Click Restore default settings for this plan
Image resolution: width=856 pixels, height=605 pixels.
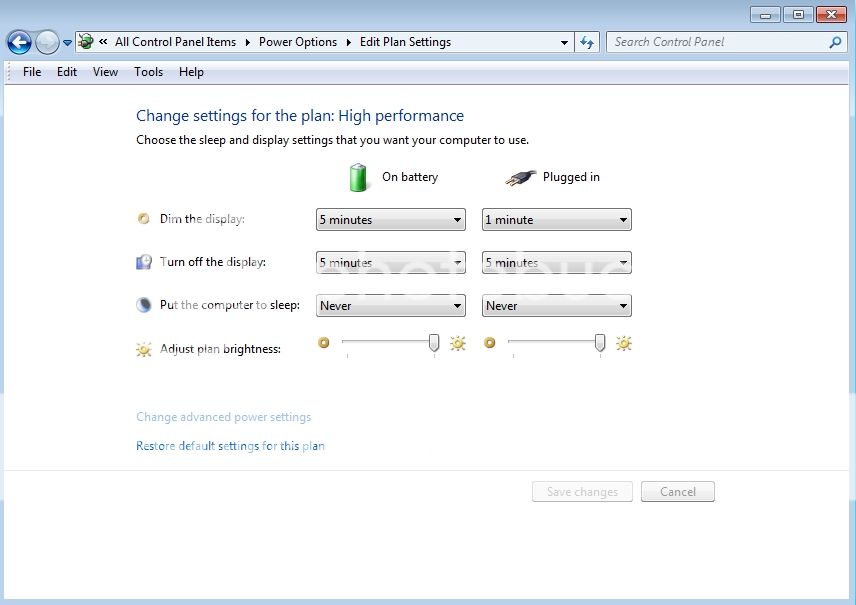click(231, 446)
